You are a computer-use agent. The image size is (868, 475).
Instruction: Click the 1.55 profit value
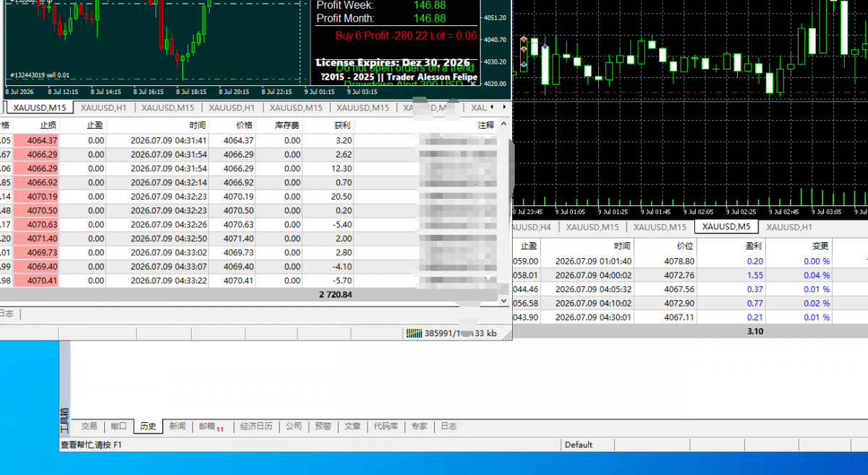coord(755,275)
